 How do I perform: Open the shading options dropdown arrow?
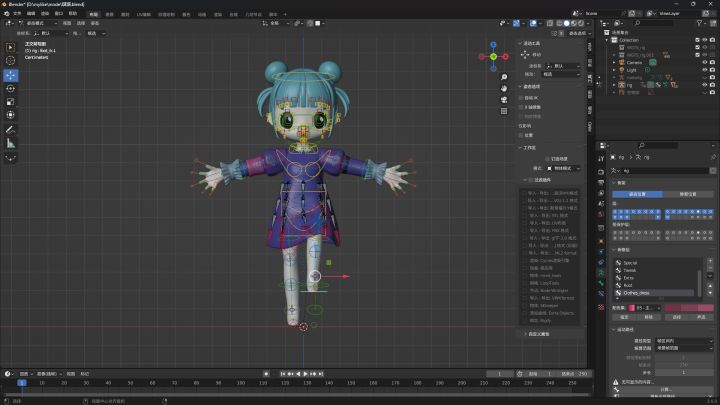pos(588,23)
